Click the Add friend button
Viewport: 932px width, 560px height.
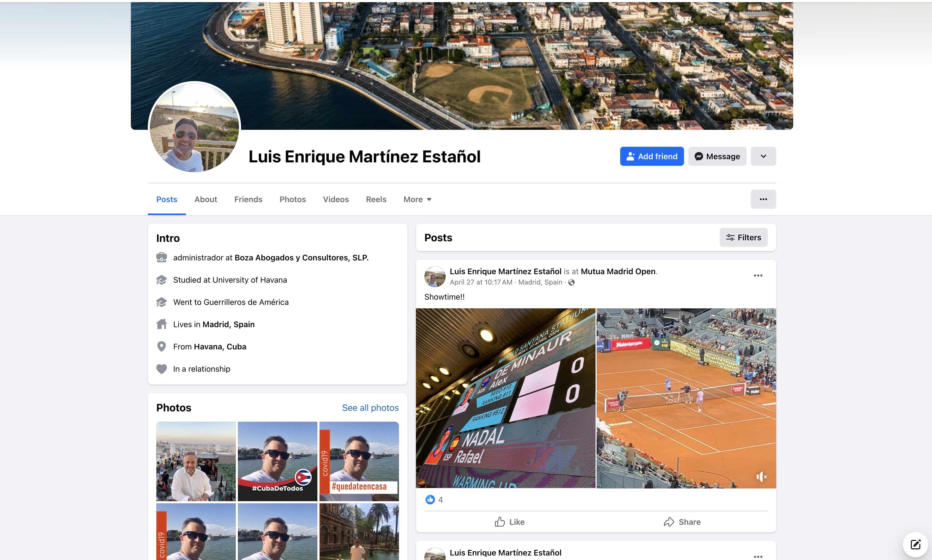point(652,156)
